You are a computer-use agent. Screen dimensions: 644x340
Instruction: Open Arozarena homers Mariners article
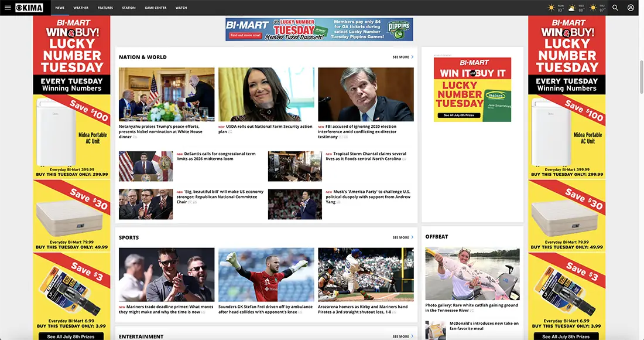(362, 309)
